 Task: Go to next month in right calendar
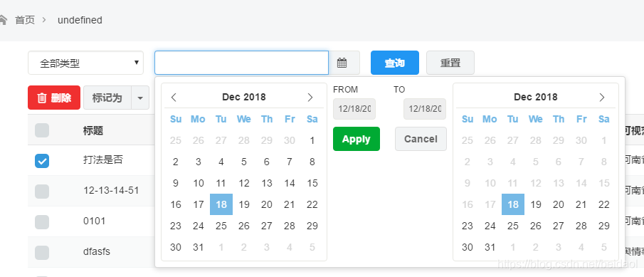coord(602,98)
